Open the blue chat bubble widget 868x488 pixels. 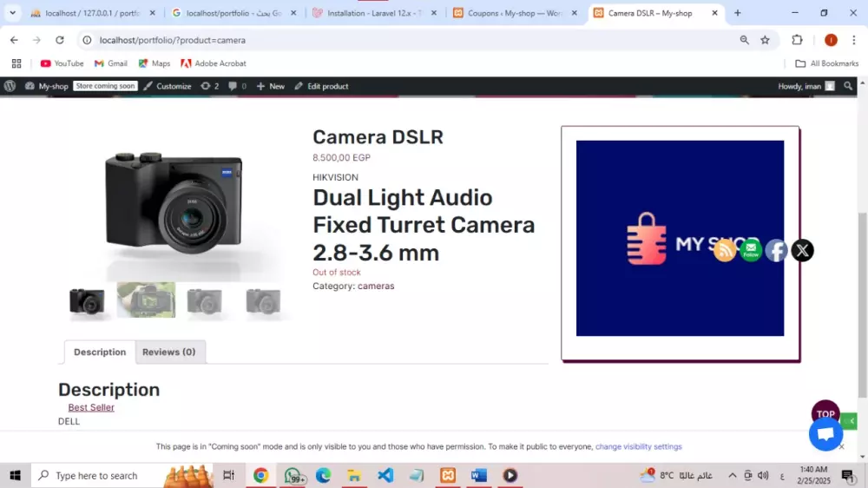[x=825, y=433]
